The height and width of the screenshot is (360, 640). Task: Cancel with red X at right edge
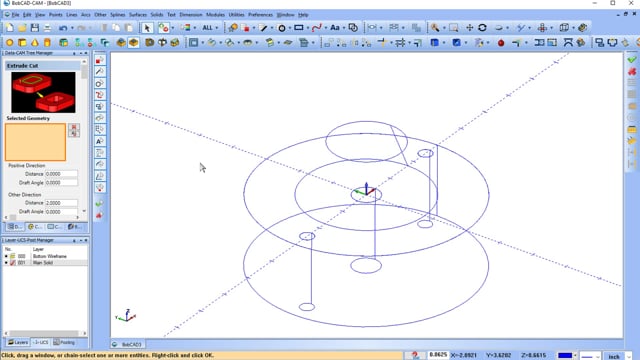632,71
